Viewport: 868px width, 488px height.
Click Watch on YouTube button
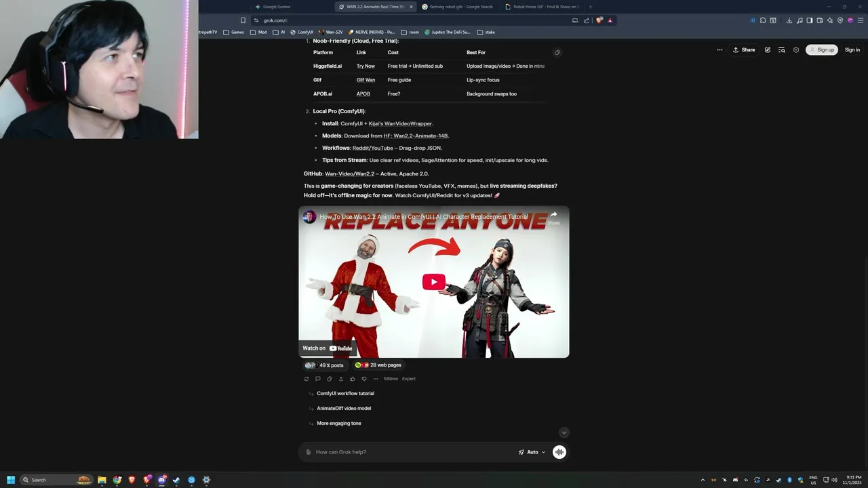[327, 348]
